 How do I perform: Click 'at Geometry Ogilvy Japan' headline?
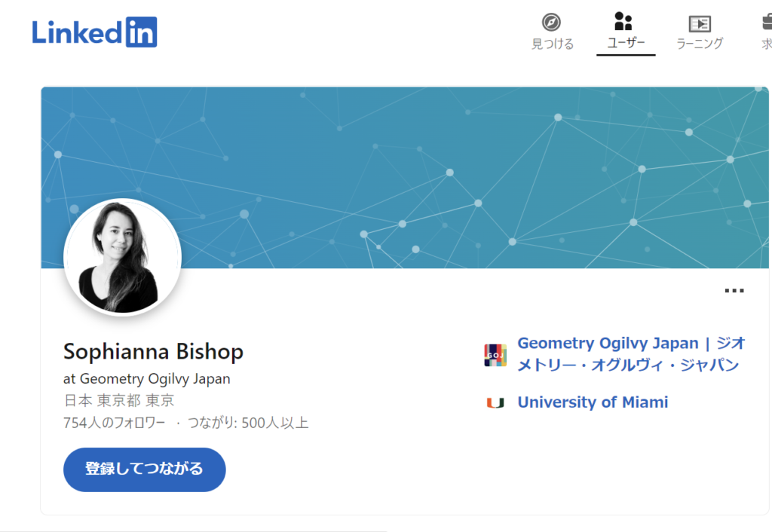(147, 379)
